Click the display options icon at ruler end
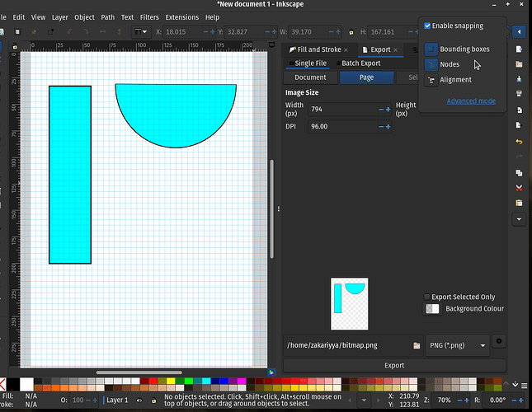Image resolution: width=532 pixels, height=412 pixels. point(271,44)
